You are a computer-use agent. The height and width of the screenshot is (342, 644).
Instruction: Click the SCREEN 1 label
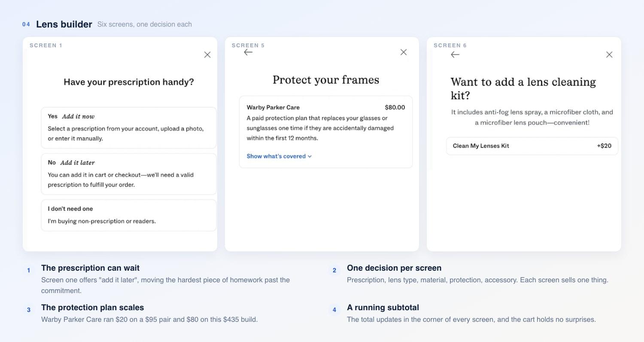46,46
